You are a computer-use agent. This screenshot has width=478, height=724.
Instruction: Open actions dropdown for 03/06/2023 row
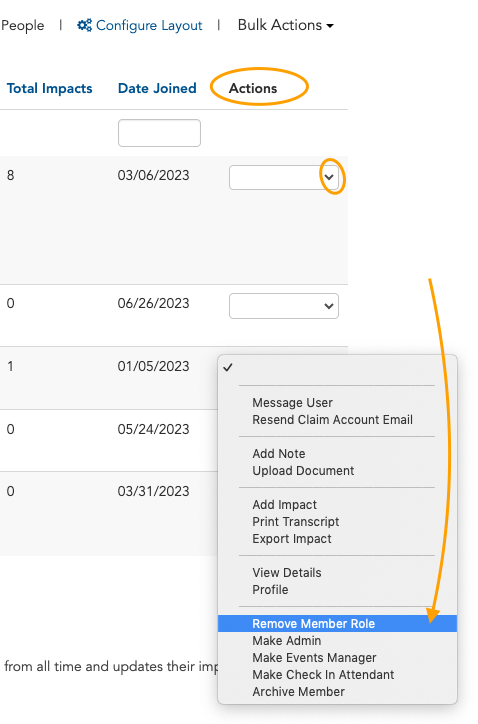point(284,177)
